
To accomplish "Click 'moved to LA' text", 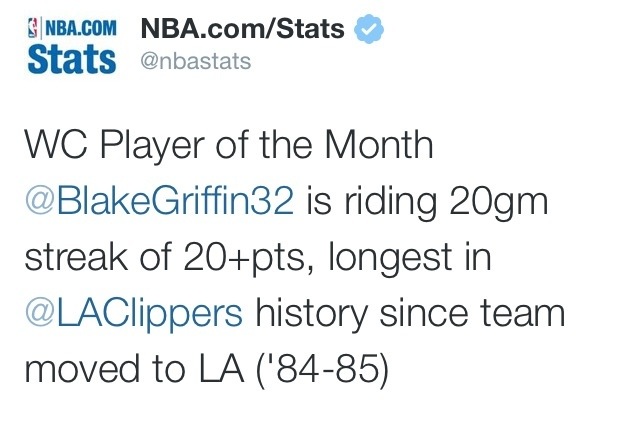I will (134, 370).
